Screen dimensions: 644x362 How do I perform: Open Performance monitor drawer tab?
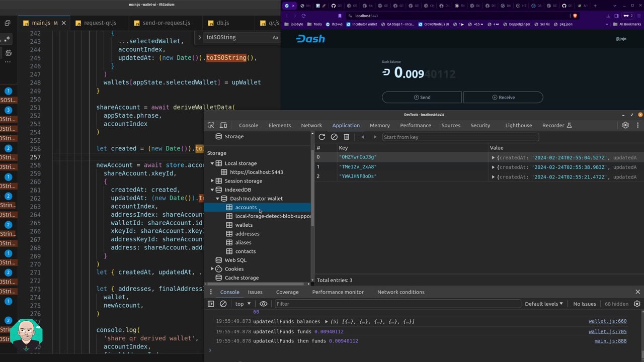pos(338,292)
